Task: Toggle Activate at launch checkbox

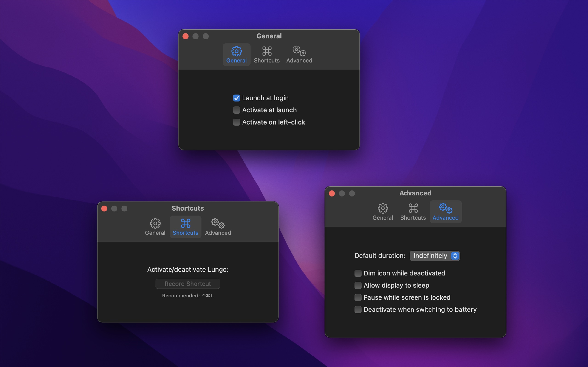Action: point(236,110)
